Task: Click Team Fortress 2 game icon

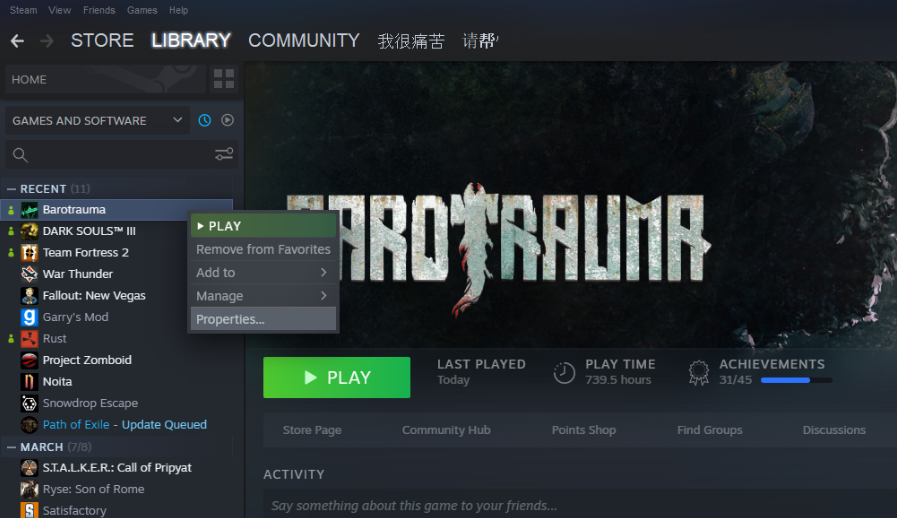Action: point(29,252)
